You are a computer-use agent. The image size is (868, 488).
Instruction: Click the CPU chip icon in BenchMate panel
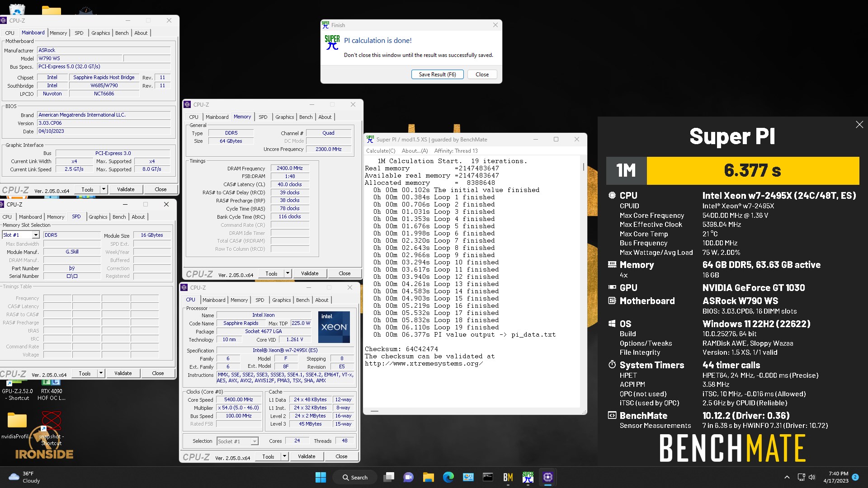point(612,195)
